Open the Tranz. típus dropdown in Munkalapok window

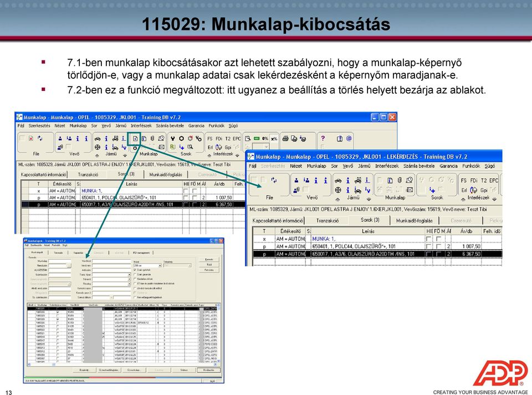tap(129, 275)
